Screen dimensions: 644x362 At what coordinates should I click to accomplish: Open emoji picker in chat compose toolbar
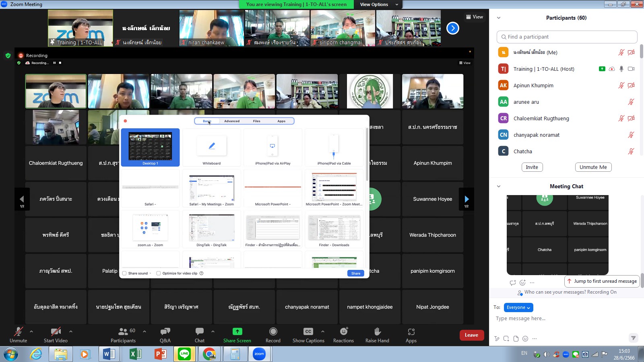(525, 339)
